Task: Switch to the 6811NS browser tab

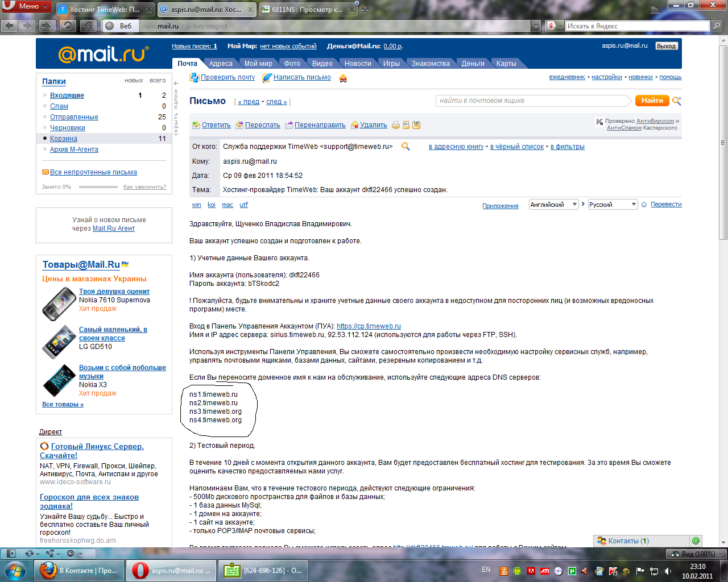Action: (x=308, y=10)
